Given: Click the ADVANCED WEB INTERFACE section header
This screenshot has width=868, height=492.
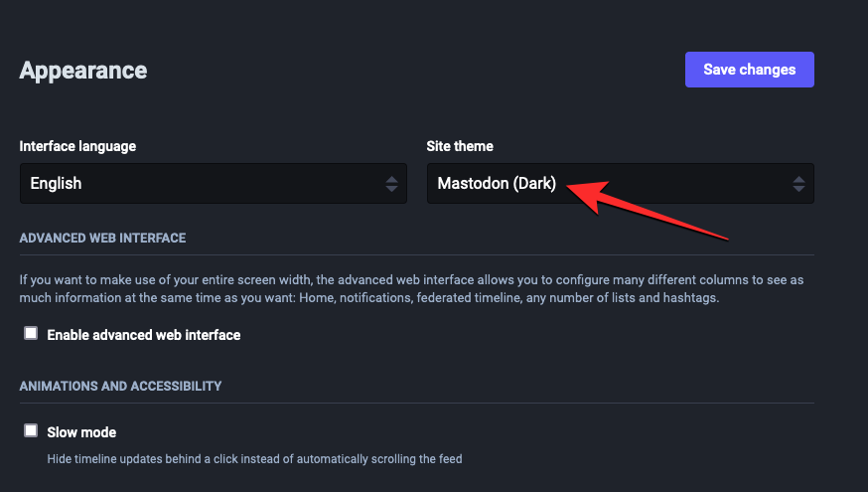Looking at the screenshot, I should tap(102, 239).
